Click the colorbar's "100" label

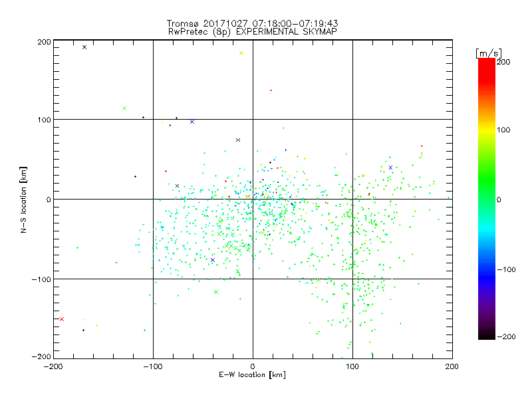point(503,130)
